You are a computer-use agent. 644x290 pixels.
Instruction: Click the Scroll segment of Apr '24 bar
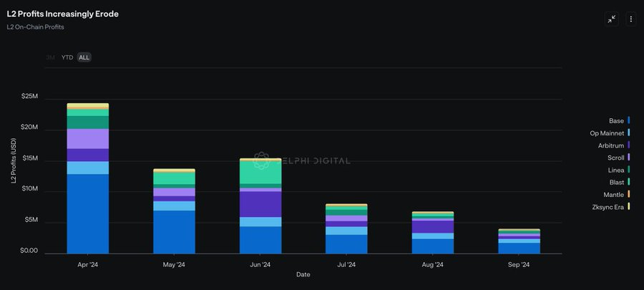88,139
